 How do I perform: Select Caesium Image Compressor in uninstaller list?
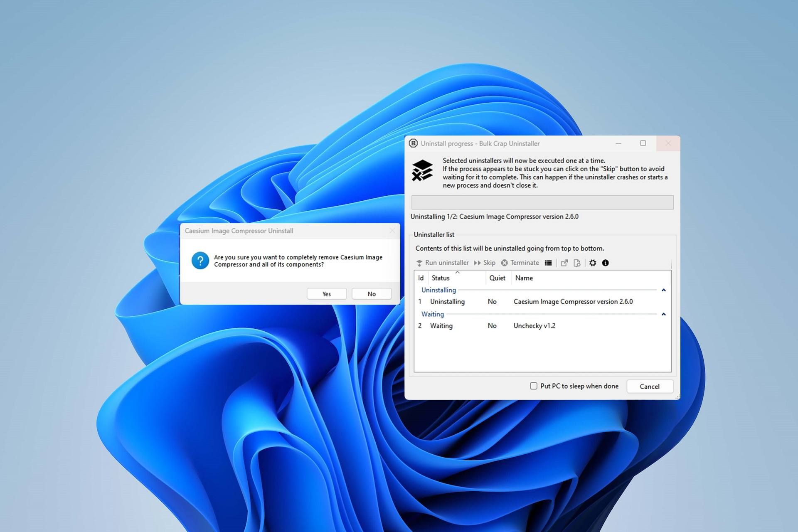click(x=572, y=302)
